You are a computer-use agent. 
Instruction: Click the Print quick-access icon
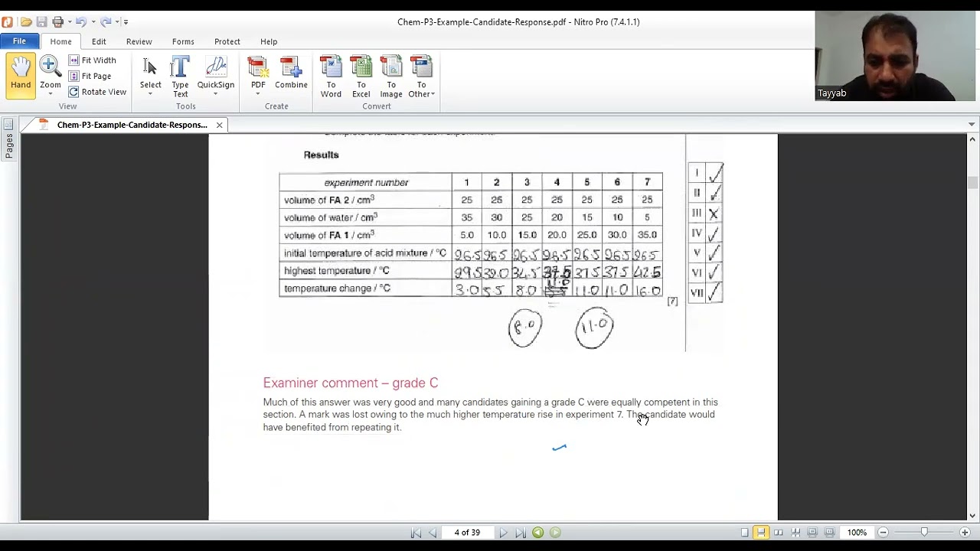[x=57, y=21]
